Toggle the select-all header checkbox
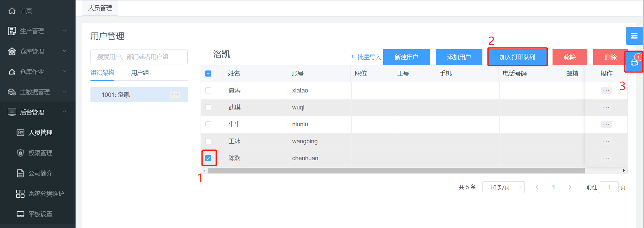 pos(208,74)
